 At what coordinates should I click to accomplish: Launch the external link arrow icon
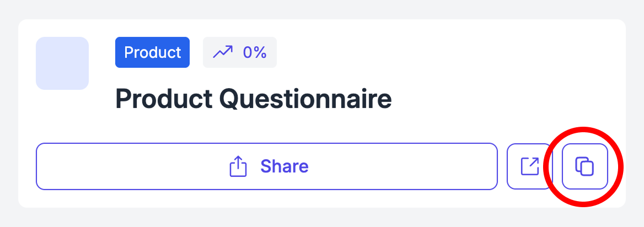click(x=529, y=166)
